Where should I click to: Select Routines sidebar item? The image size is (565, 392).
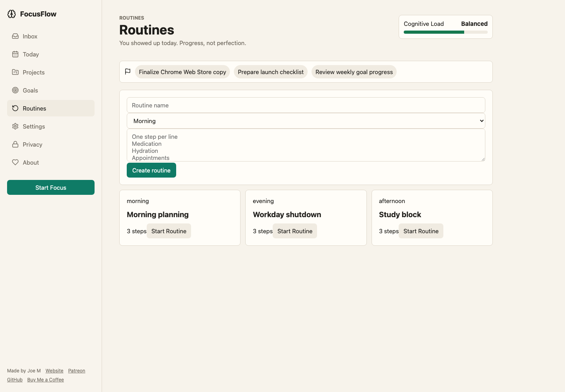51,108
